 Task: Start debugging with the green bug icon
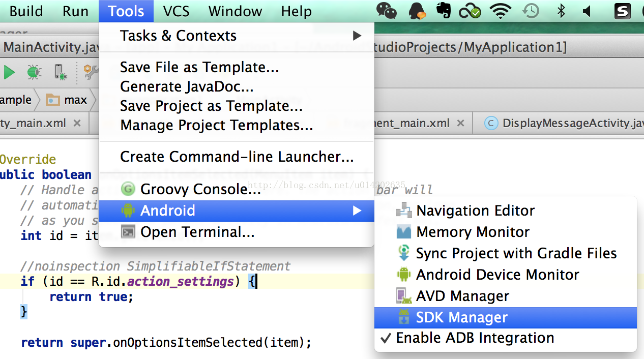coord(34,72)
